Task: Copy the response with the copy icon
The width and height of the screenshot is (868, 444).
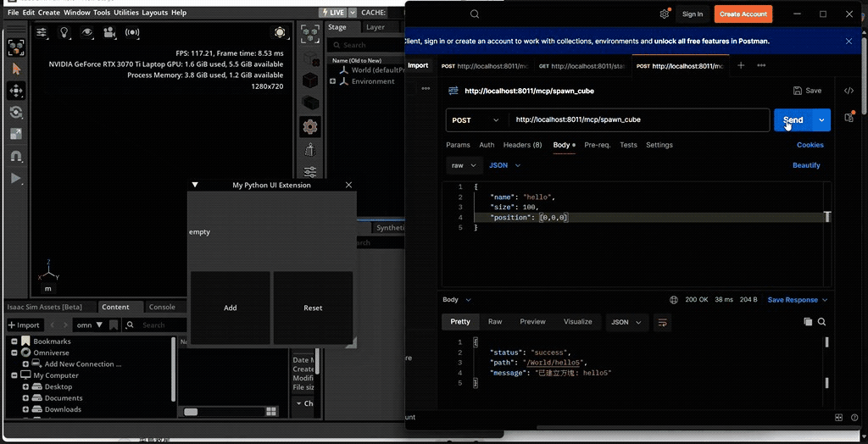Action: point(808,322)
